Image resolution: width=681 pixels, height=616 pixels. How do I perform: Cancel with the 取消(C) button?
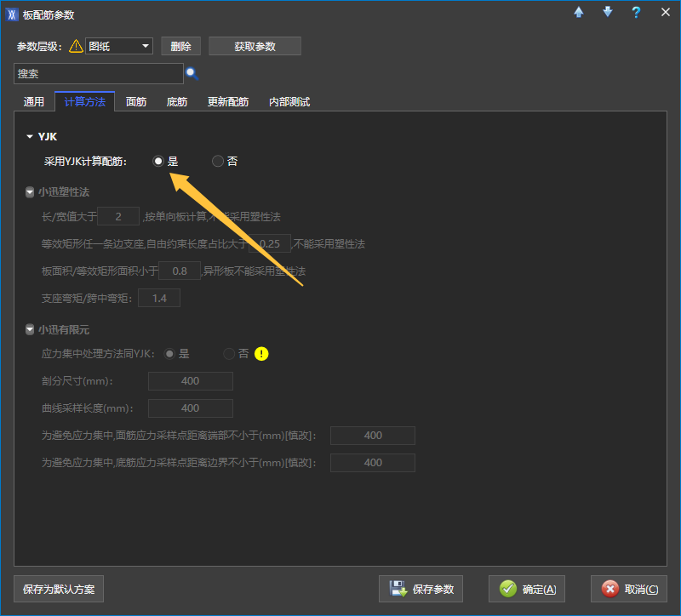pos(629,589)
